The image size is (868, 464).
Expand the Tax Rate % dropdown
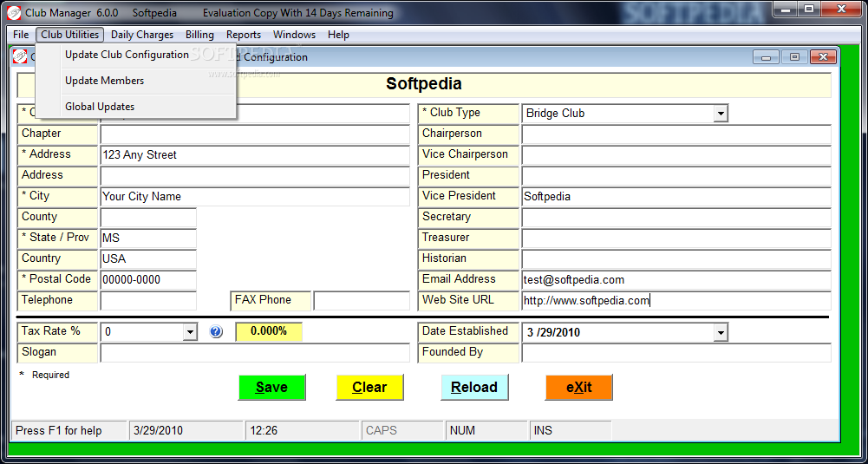point(190,331)
